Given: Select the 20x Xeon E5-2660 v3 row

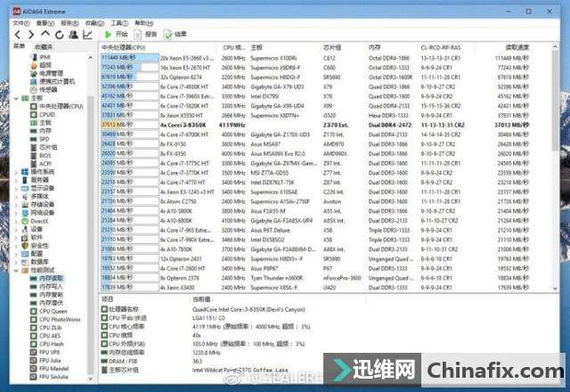Looking at the screenshot, I should click(315, 58).
